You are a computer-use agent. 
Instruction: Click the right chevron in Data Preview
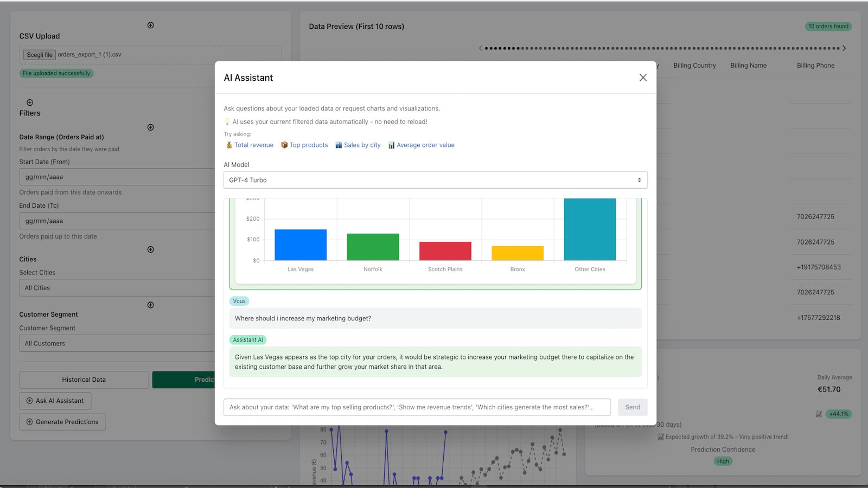(844, 48)
